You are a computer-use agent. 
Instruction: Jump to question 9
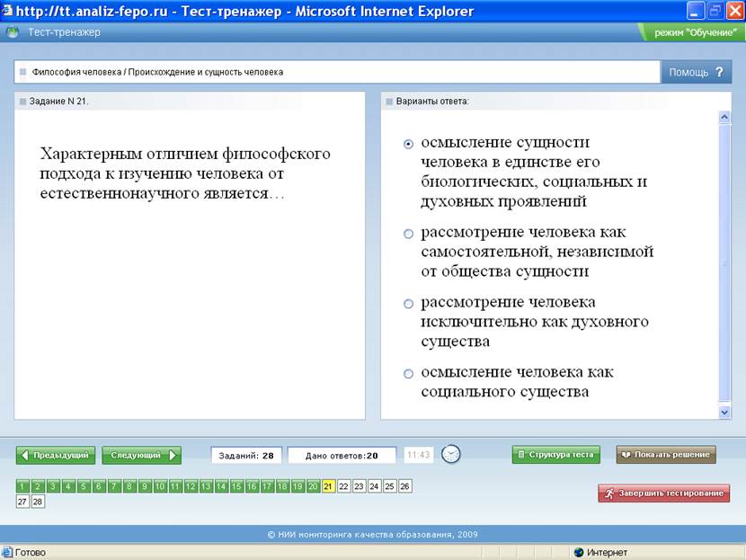(x=145, y=486)
